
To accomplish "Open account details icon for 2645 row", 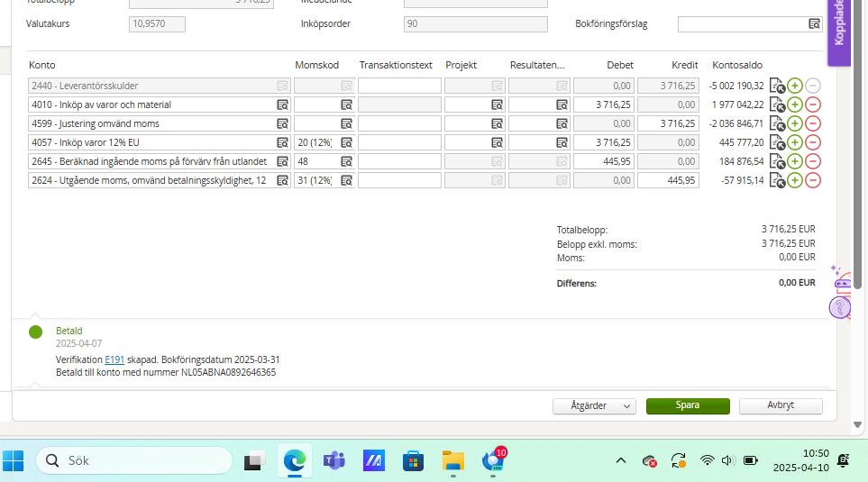I will [777, 161].
